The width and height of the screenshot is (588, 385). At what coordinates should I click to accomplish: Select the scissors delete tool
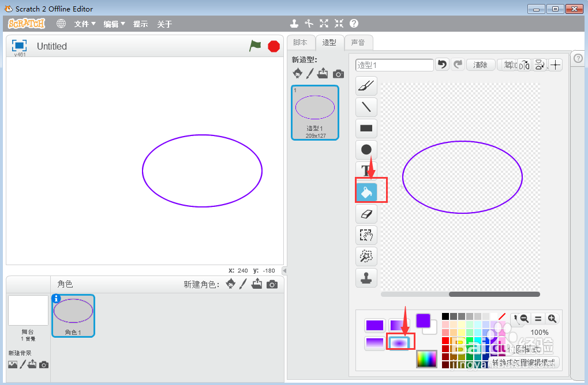point(309,24)
